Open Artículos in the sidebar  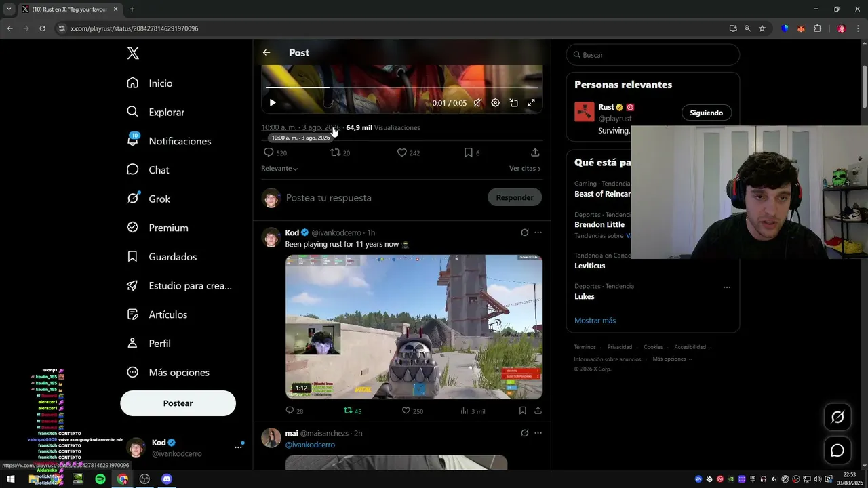point(157,314)
